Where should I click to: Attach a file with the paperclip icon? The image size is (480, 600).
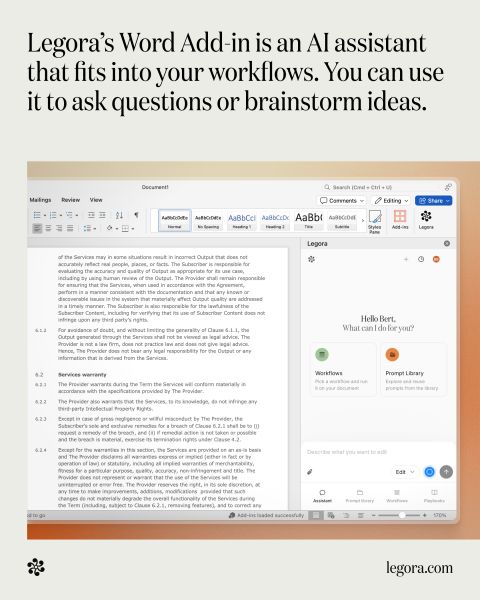click(x=310, y=472)
